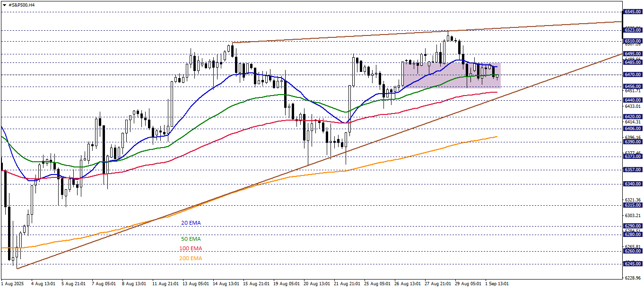Viewport: 644px width, 289px height.
Task: Click the 6433.01 price scale value
Action: point(632,106)
